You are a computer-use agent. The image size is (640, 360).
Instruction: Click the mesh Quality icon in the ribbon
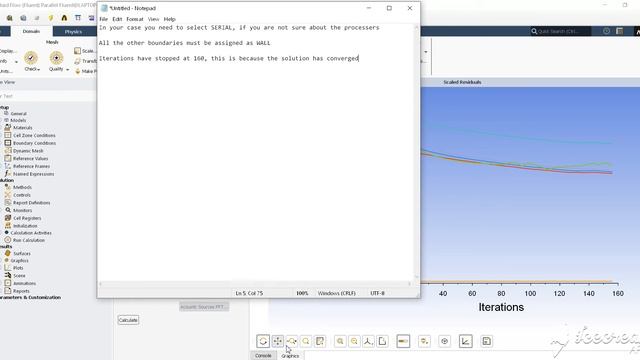click(x=56, y=58)
